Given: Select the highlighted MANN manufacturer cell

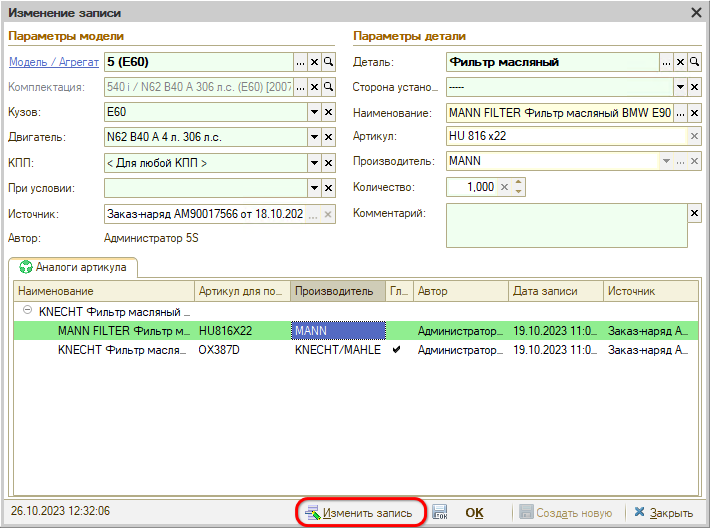Looking at the screenshot, I should coord(338,331).
